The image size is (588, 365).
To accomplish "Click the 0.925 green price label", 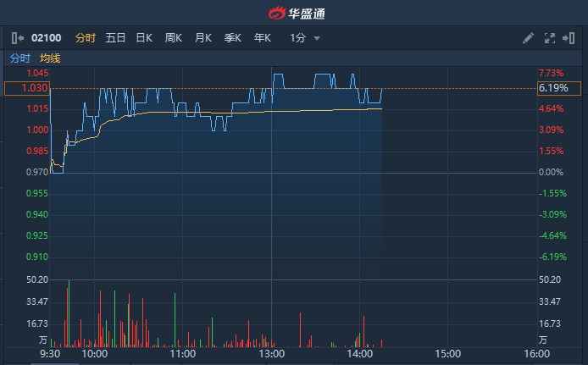I will point(37,235).
